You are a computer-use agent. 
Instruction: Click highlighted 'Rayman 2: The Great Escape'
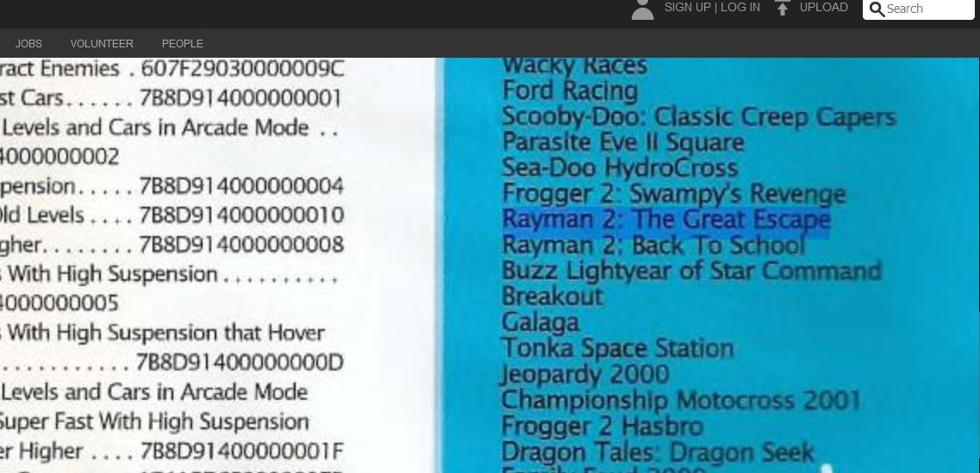click(666, 220)
